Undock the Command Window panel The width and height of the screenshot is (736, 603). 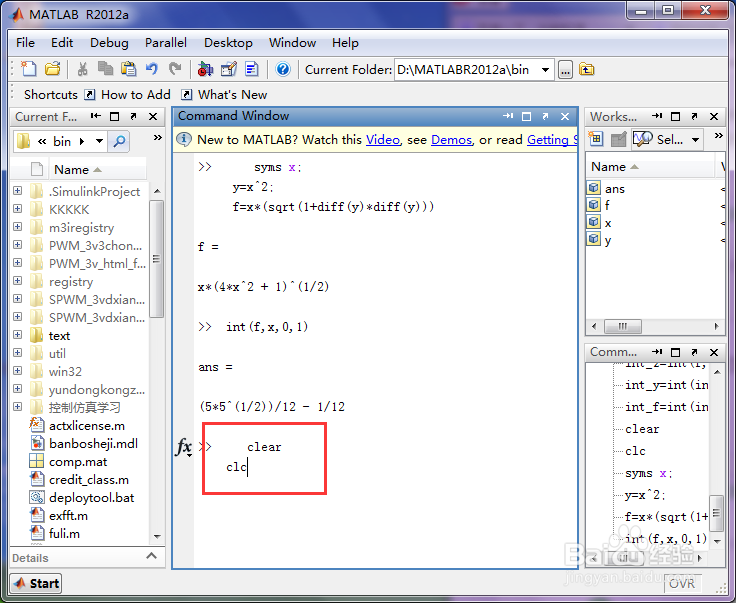545,116
